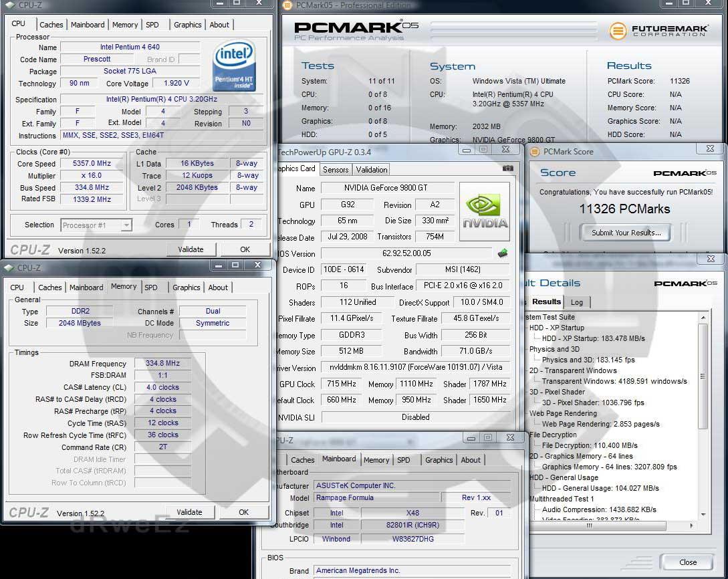728x579 pixels.
Task: Click the GPU-Z Name field
Action: coord(388,188)
